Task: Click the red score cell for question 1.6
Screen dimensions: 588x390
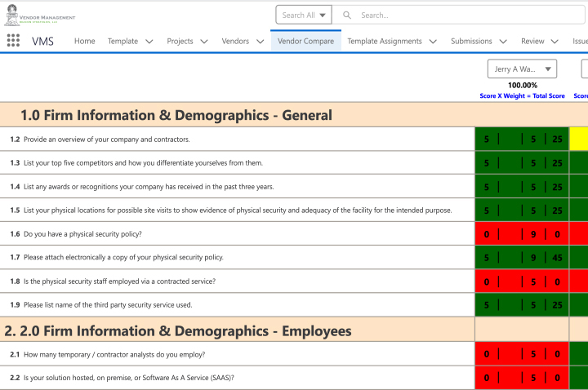Action: (521, 234)
